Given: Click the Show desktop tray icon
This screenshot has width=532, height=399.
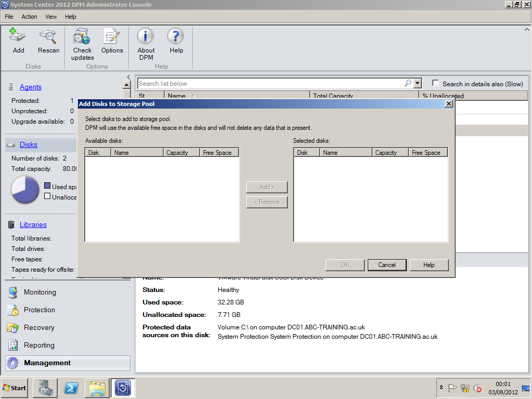Looking at the screenshot, I should (x=526, y=388).
